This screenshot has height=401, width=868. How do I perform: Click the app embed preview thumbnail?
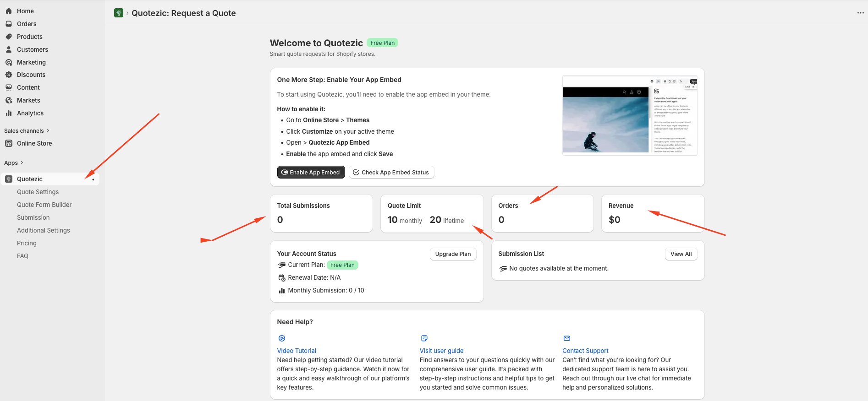(629, 115)
